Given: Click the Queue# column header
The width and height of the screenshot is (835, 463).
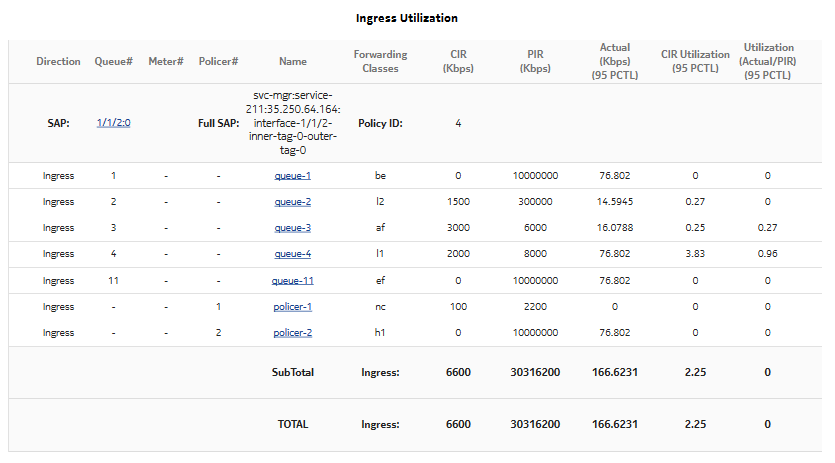Looking at the screenshot, I should click(113, 62).
